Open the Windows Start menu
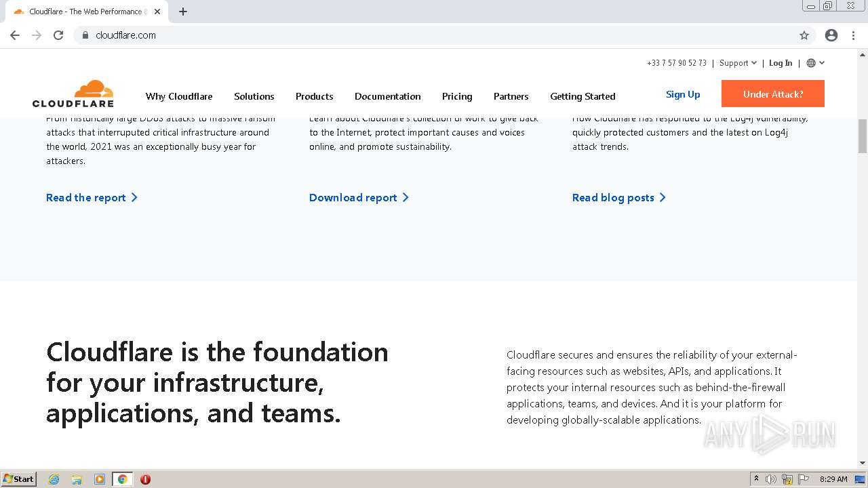Screen dimensions: 868x488 [19, 479]
